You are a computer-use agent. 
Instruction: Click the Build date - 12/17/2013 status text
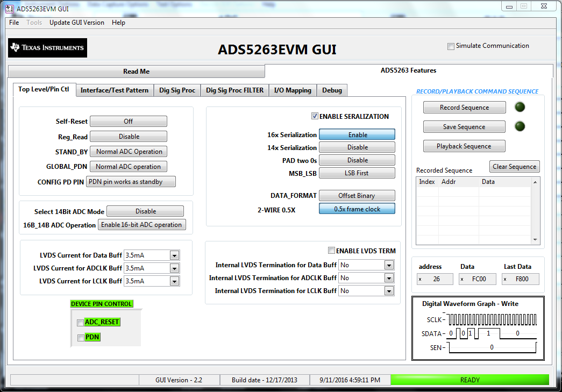(265, 380)
